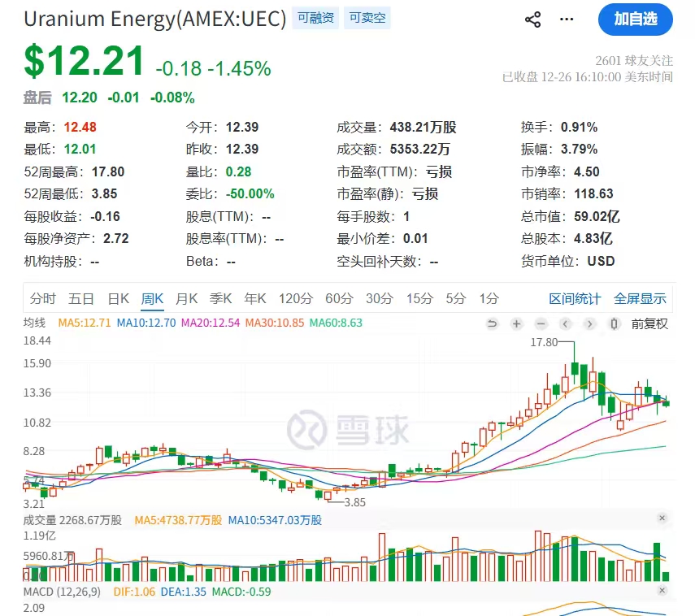Click the 成交额 5353.22万 value
This screenshot has width=695, height=616.
point(420,149)
